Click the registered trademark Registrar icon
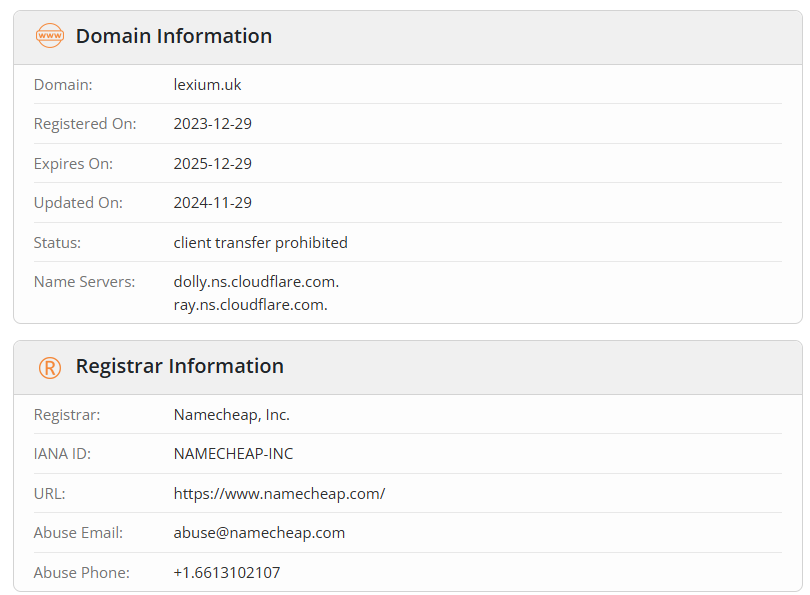The width and height of the screenshot is (810, 595). tap(49, 367)
